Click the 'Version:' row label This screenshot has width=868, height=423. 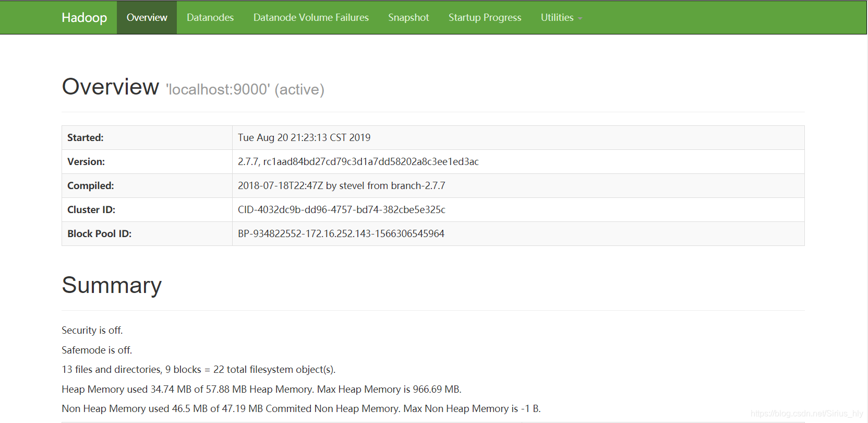click(x=86, y=162)
